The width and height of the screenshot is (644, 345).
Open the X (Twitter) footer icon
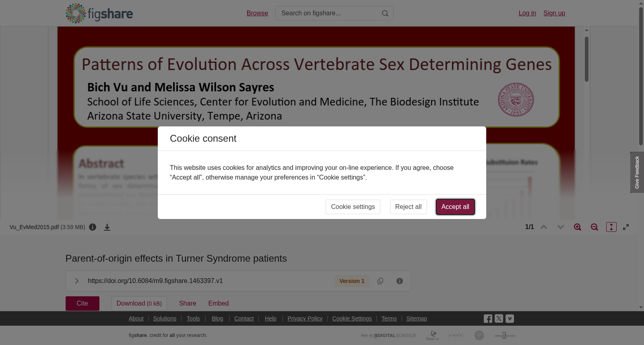(499, 318)
